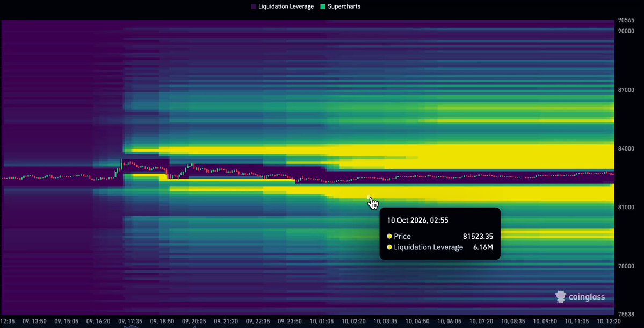Click the 09, 13:50 time axis label

tap(34, 322)
